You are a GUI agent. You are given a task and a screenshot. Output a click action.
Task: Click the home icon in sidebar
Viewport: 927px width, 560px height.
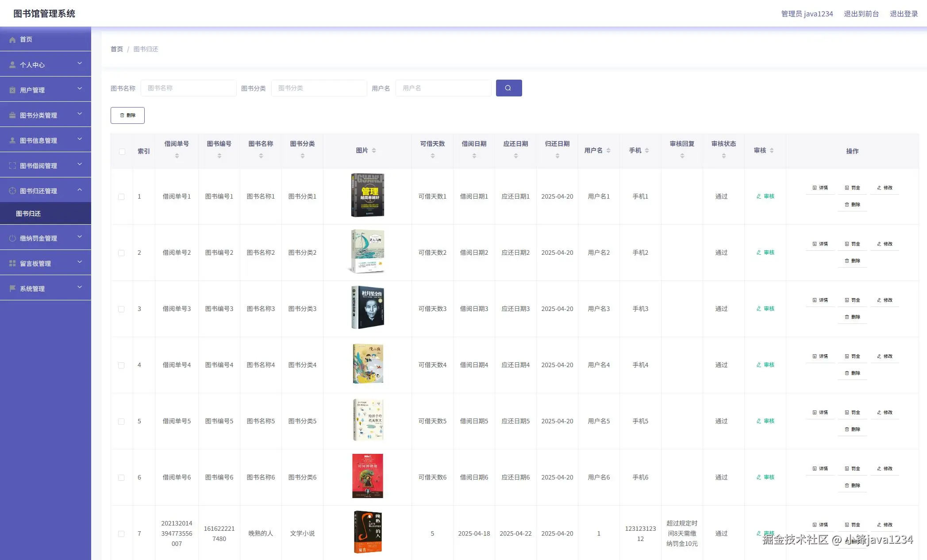pyautogui.click(x=12, y=39)
